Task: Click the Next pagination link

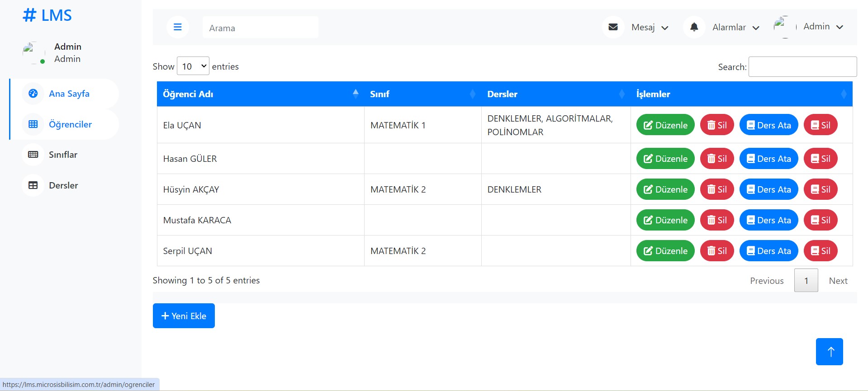Action: [838, 281]
